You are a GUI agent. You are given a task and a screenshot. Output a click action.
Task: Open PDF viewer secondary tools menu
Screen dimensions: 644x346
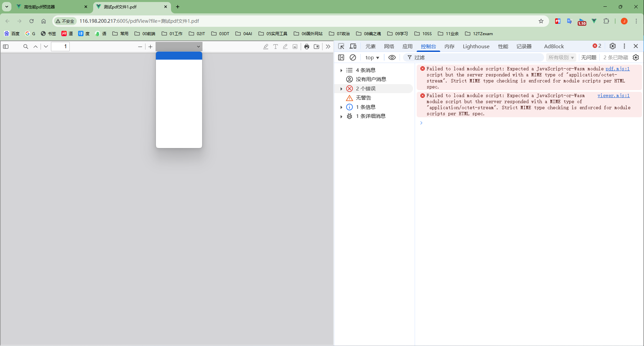pos(328,47)
